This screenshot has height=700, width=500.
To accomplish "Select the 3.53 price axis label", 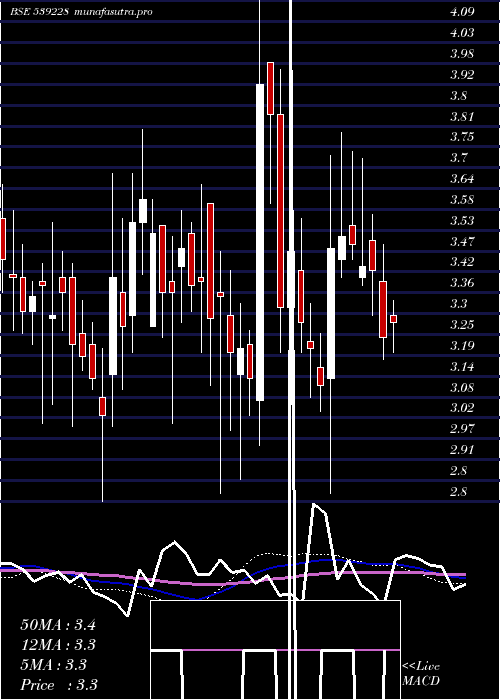I will (x=462, y=221).
